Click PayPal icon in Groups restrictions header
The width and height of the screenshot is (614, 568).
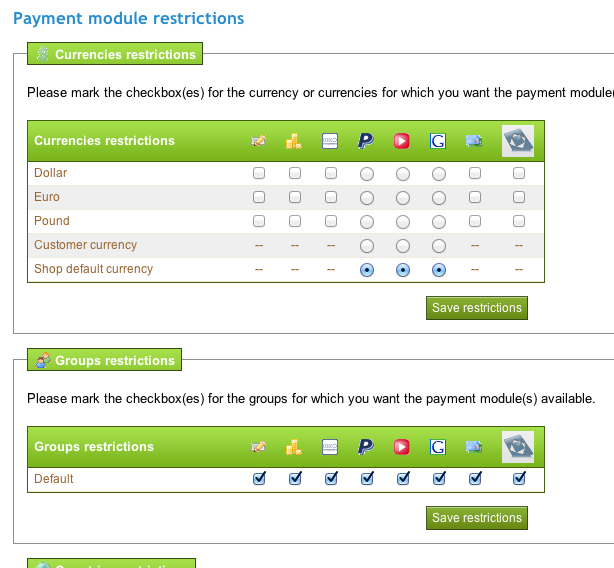pyautogui.click(x=366, y=447)
